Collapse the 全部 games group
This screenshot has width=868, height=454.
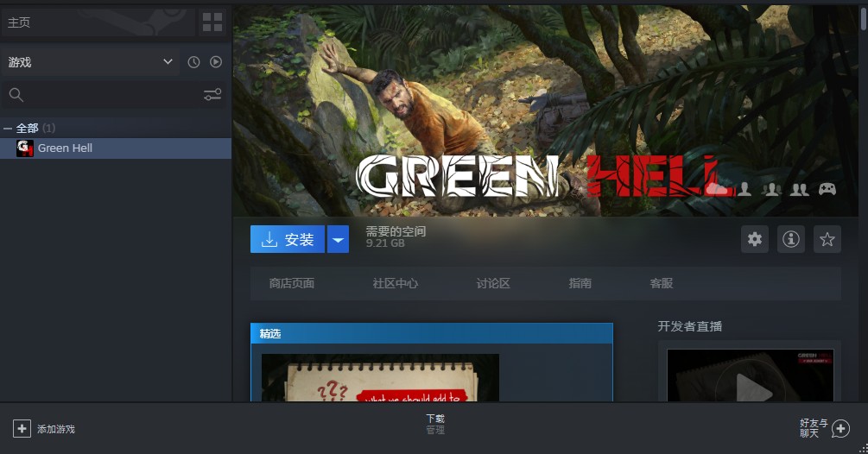tap(7, 129)
